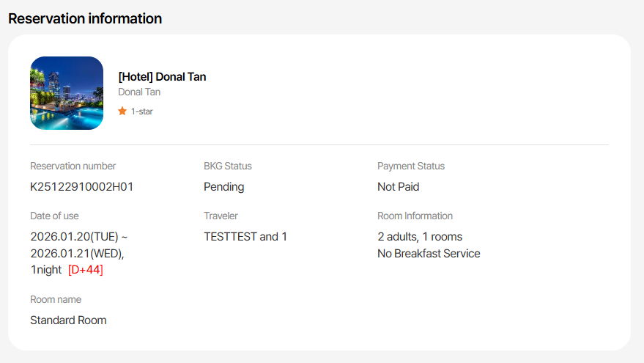This screenshot has width=644, height=363.
Task: Click the Standard Room name value
Action: (68, 320)
